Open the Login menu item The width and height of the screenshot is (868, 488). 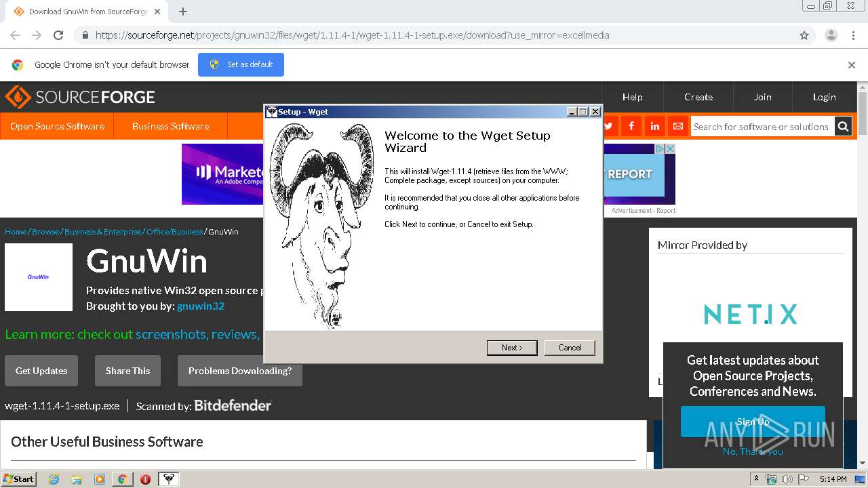tap(825, 97)
